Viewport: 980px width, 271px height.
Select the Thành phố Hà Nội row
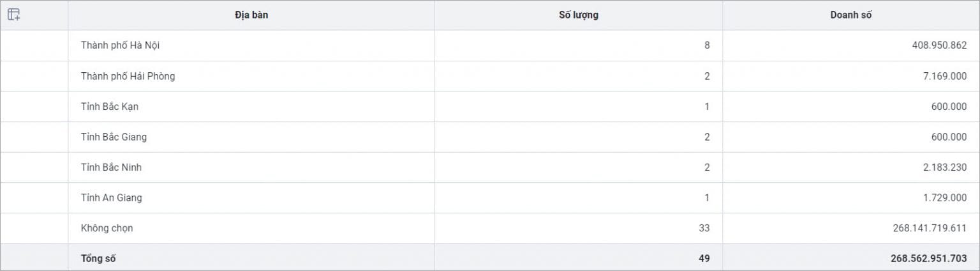coord(490,45)
